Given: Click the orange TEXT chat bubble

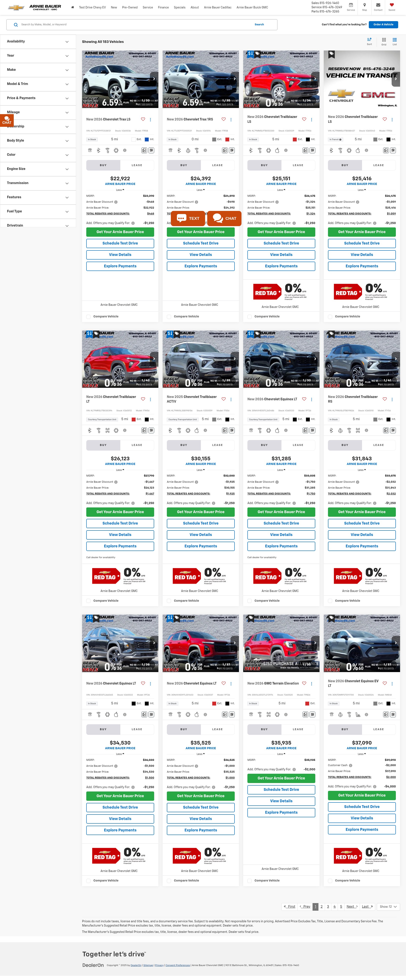Looking at the screenshot, I should click(188, 218).
